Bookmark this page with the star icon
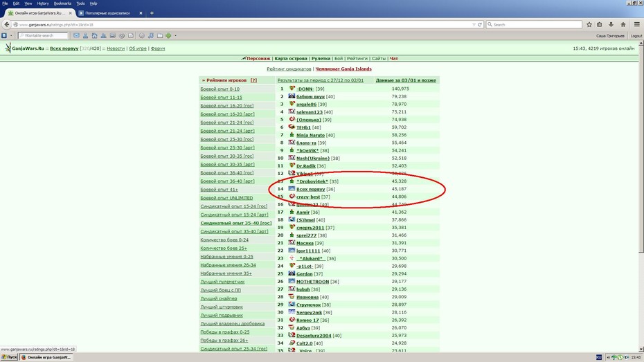The image size is (644, 362). (x=589, y=25)
